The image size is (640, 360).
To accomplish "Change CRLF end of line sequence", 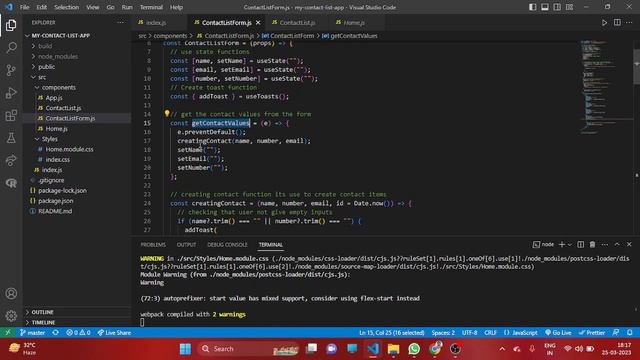I will 490,333.
